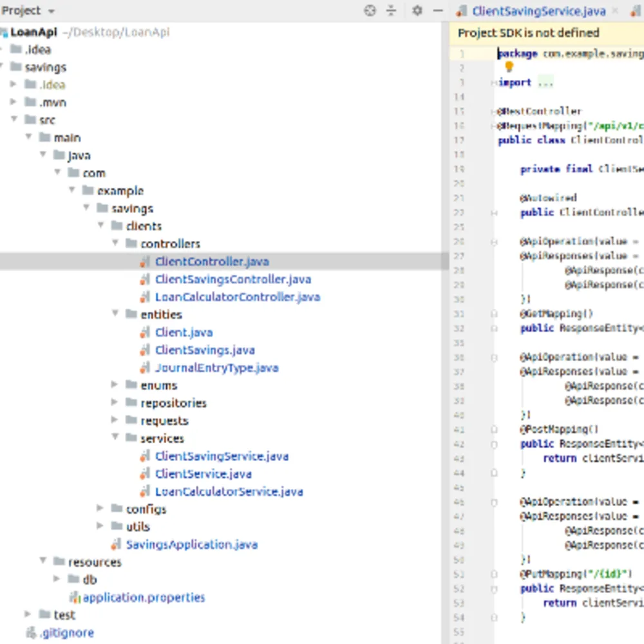Open Client.java entity file
The image size is (644, 644).
point(184,332)
